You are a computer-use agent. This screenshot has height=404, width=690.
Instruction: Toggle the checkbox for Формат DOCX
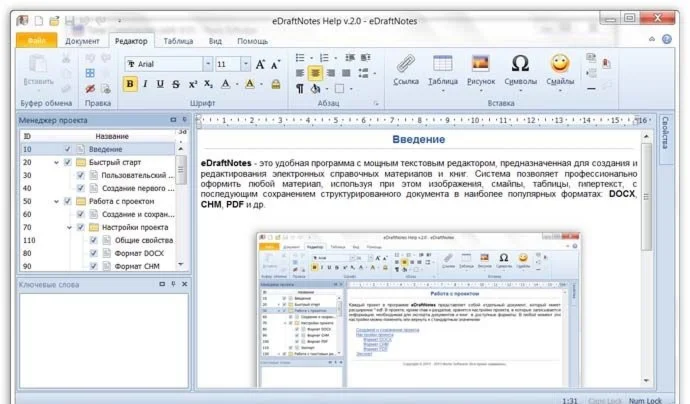coord(93,253)
